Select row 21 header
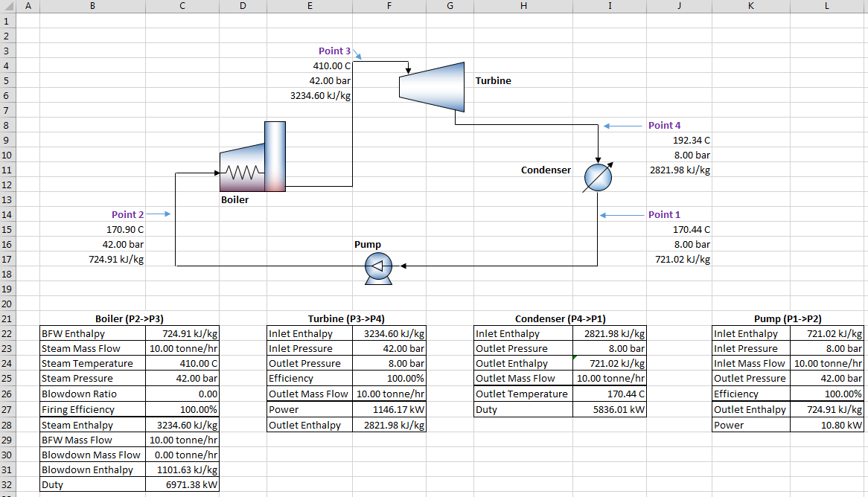868x497 pixels. coord(7,318)
